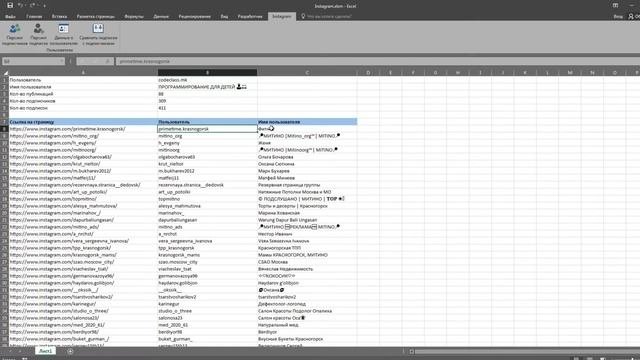Click cell with username haydarov.golibjon

pos(207,283)
